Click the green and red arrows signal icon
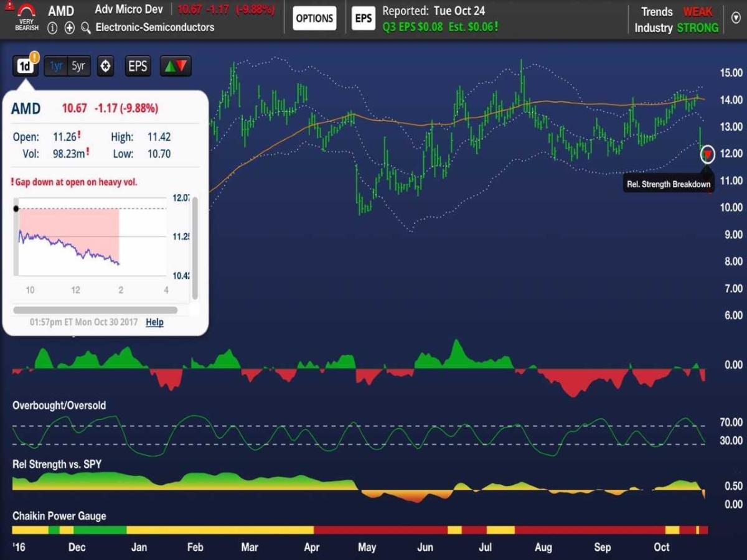Image resolution: width=747 pixels, height=560 pixels. pos(176,66)
